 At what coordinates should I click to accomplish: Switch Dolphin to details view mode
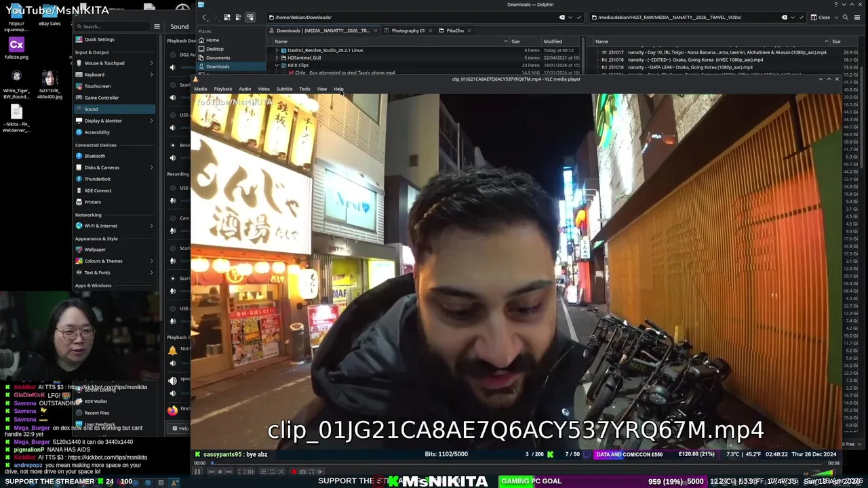[x=250, y=17]
